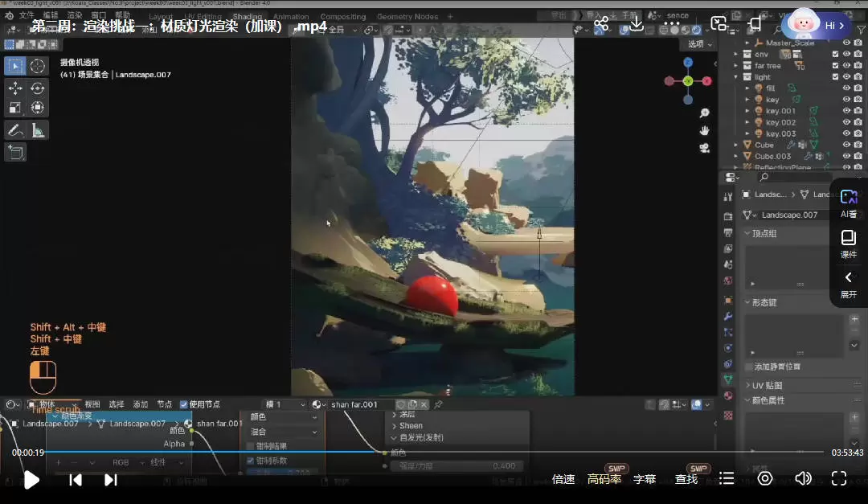Open the player settings circle icon
This screenshot has height=504, width=868.
(x=765, y=478)
